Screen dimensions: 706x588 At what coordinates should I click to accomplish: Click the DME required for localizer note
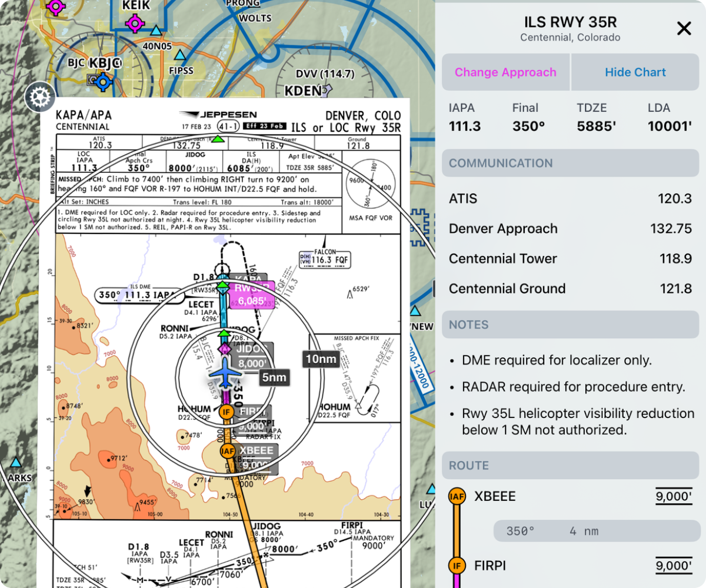click(557, 360)
